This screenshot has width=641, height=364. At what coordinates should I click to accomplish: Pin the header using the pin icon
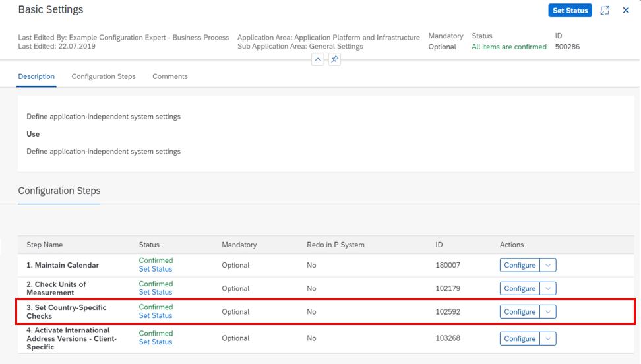click(x=334, y=59)
